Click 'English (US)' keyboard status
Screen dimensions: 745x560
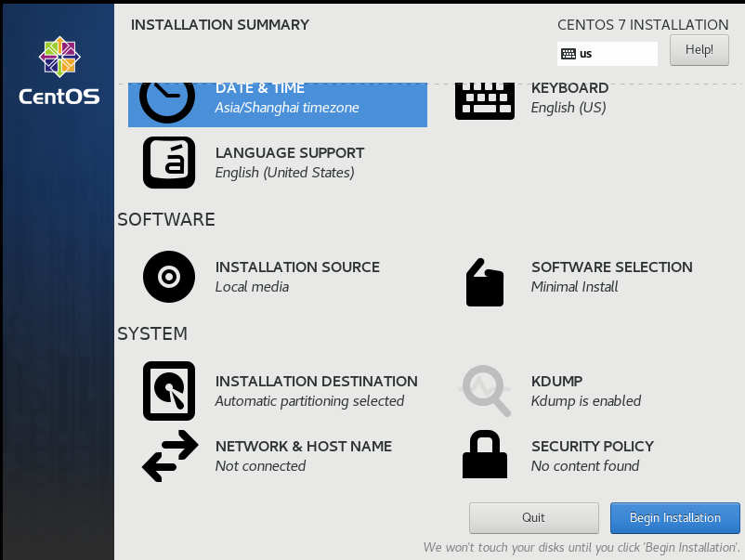tap(569, 108)
